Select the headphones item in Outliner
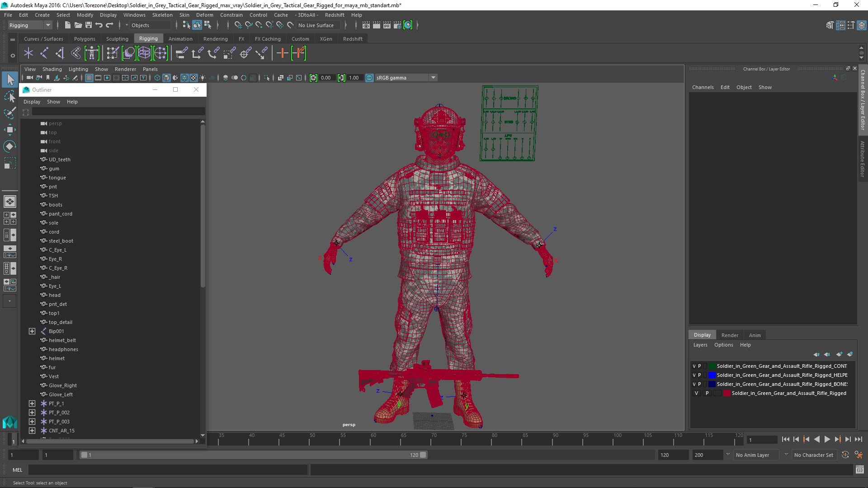Image resolution: width=868 pixels, height=488 pixels. (x=63, y=349)
